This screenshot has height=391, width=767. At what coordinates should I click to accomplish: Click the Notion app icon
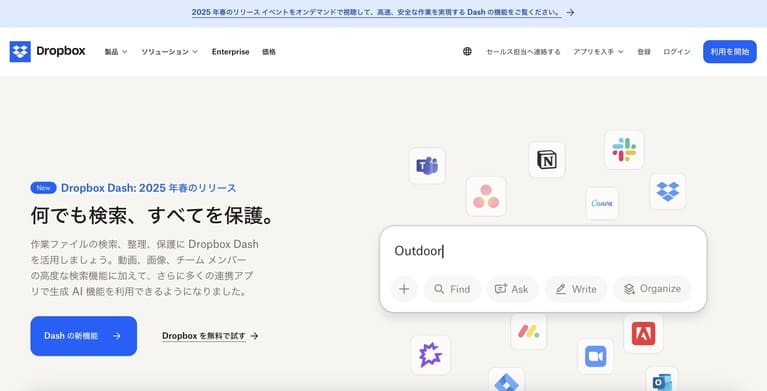pyautogui.click(x=547, y=160)
